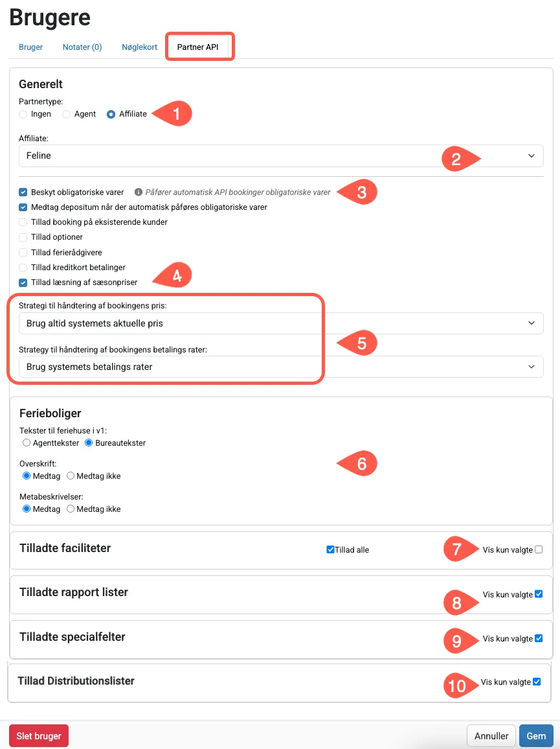560x749 pixels.
Task: Click the Annuller button
Action: [x=491, y=735]
